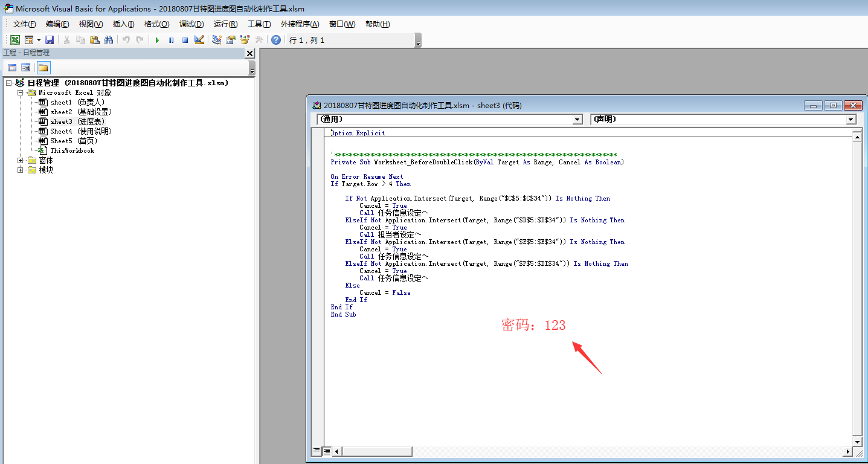Maximize the sheet3 code window
Image resolution: width=868 pixels, height=464 pixels.
click(833, 105)
